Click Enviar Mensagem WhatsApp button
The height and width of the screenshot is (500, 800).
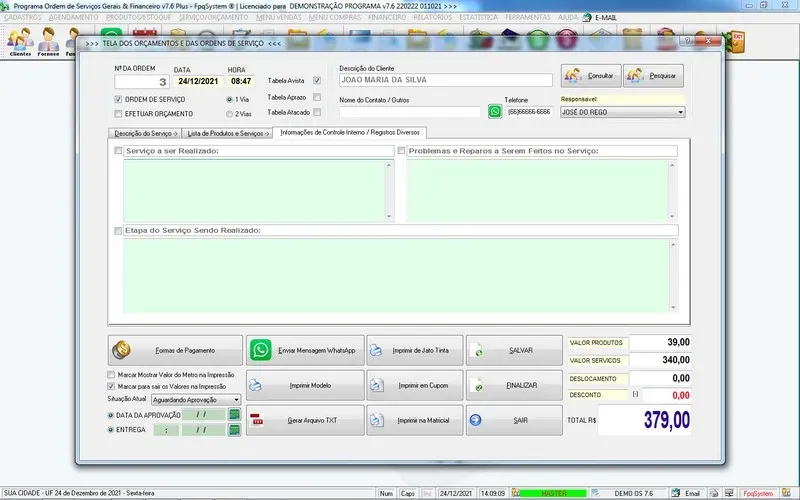[x=304, y=351]
